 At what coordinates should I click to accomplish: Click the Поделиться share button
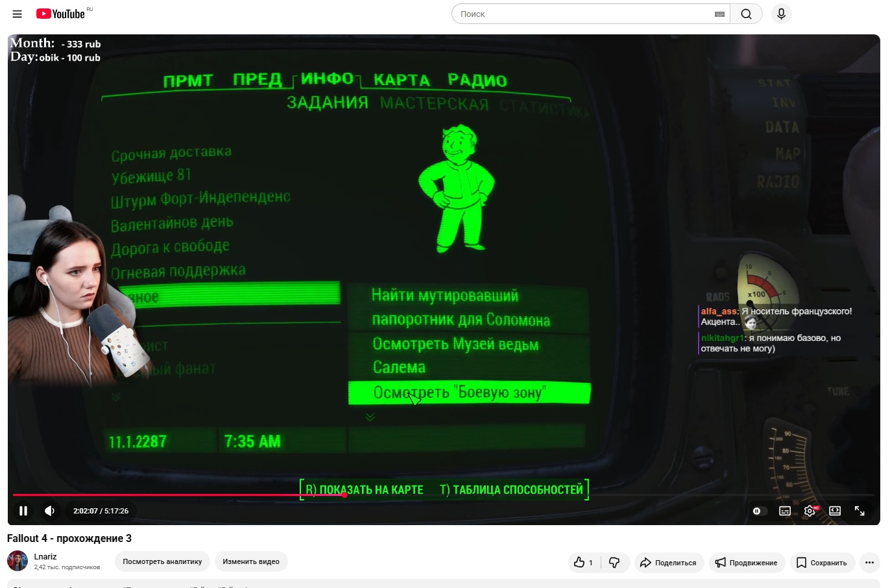(x=668, y=562)
